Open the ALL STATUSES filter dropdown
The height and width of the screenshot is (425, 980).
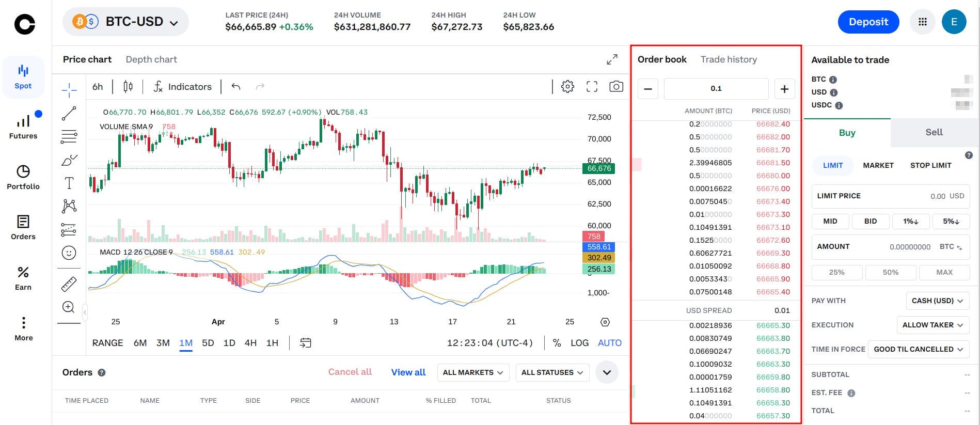tap(552, 372)
